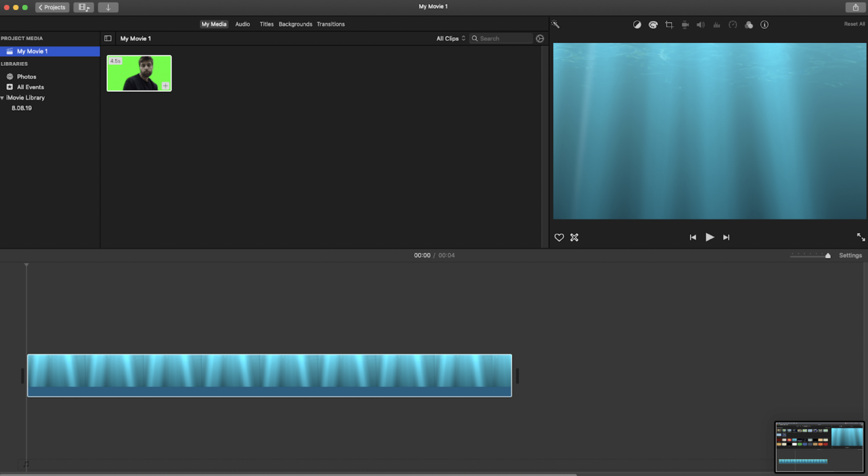Toggle the media browser sidebar panel
This screenshot has width=868, height=476.
(x=108, y=38)
